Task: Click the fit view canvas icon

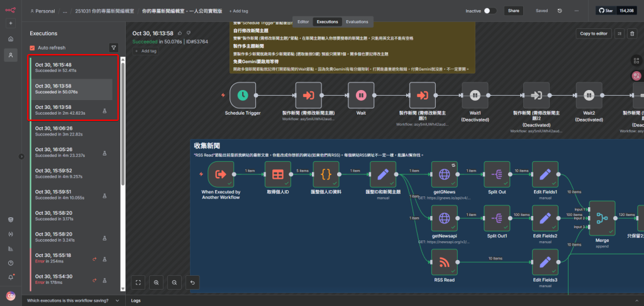Action: pos(138,283)
